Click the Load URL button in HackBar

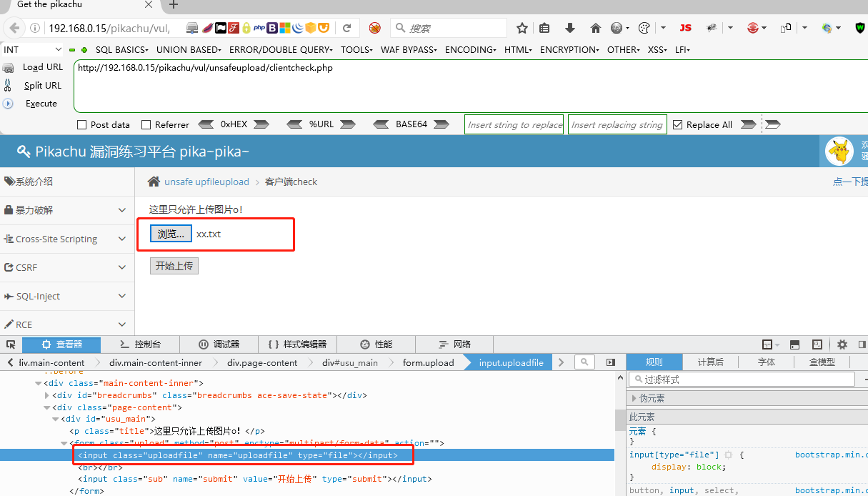pos(42,67)
